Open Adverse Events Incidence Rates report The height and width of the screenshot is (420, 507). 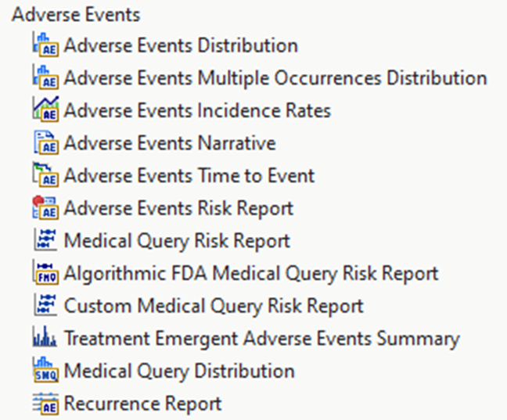click(x=197, y=111)
